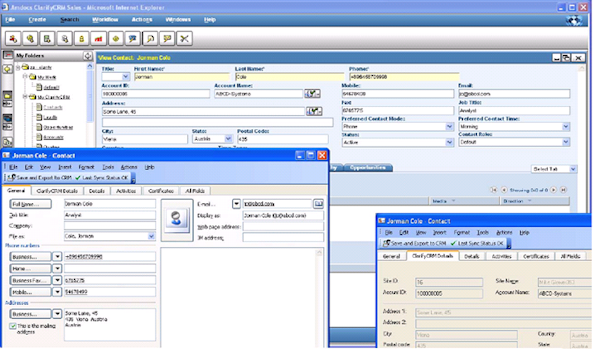Click Save and Export to CRM in left contact window
This screenshot has width=600, height=363.
point(39,177)
